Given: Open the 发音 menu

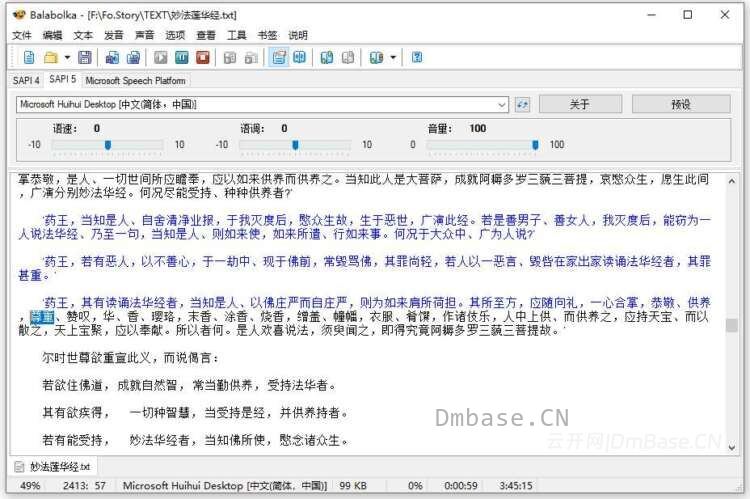Looking at the screenshot, I should point(113,35).
